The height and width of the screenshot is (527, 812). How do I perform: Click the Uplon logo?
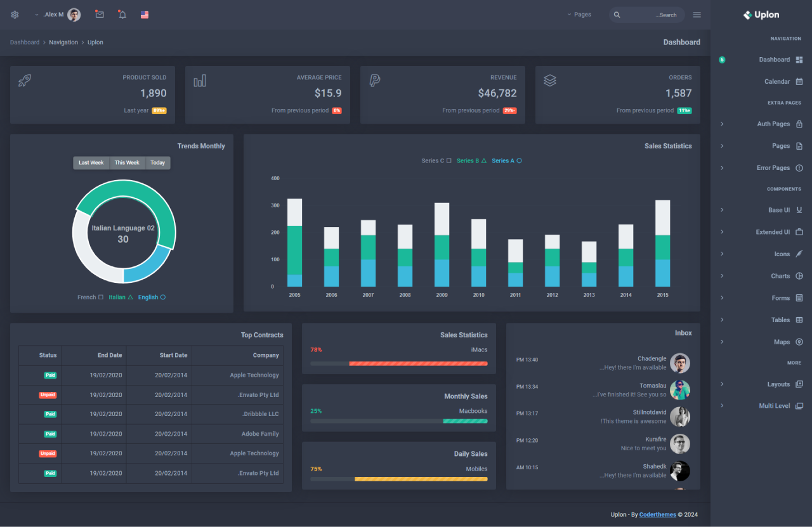tap(761, 15)
